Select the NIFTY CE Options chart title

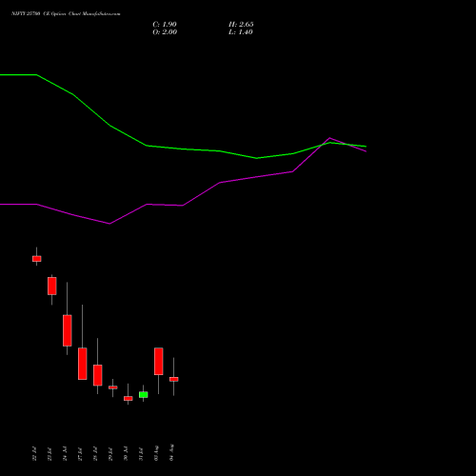66,14
